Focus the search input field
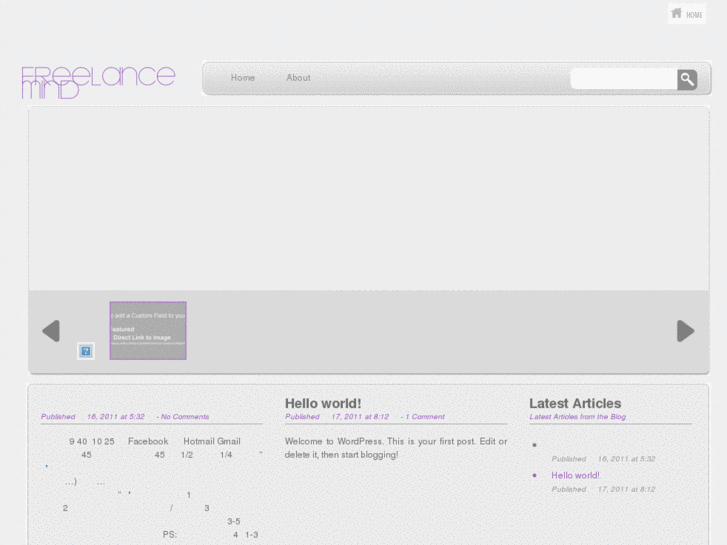Screen dimensions: 727x545 [x=624, y=79]
